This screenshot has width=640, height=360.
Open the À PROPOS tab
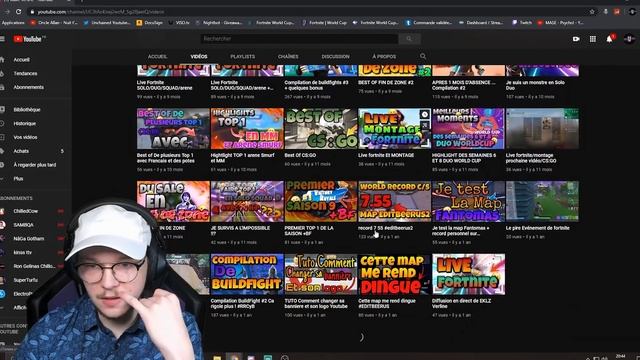[x=384, y=57]
